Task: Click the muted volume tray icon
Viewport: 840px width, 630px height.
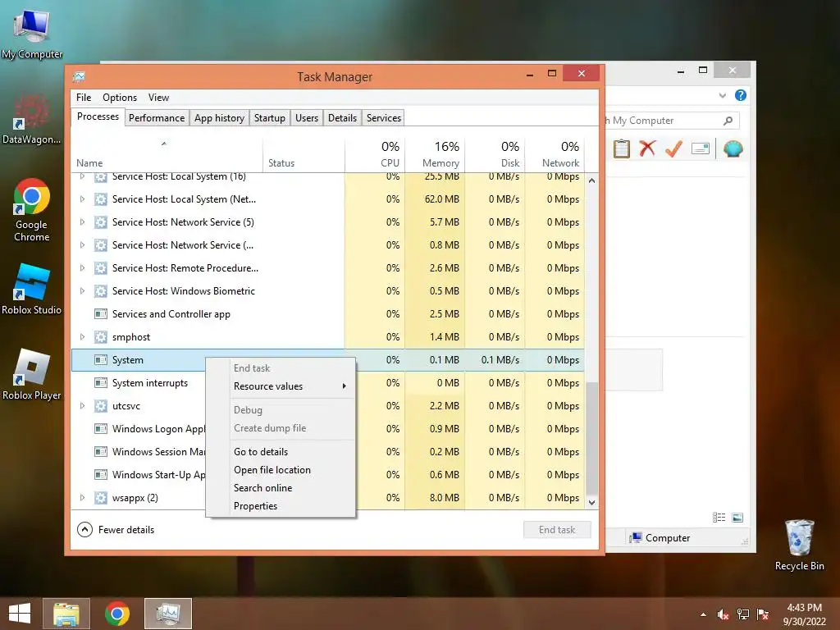Action: (x=723, y=614)
